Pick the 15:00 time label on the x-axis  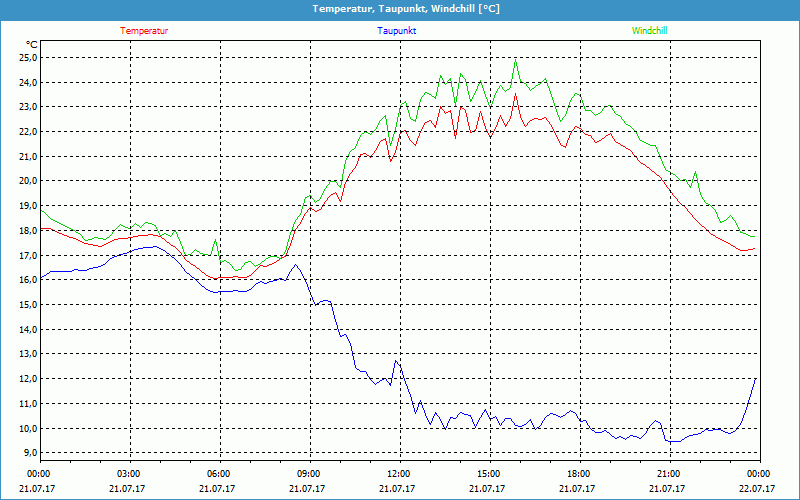pyautogui.click(x=489, y=474)
